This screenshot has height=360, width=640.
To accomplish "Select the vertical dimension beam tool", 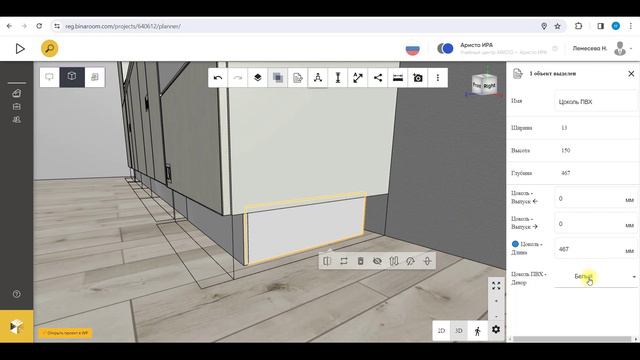I will 338,78.
